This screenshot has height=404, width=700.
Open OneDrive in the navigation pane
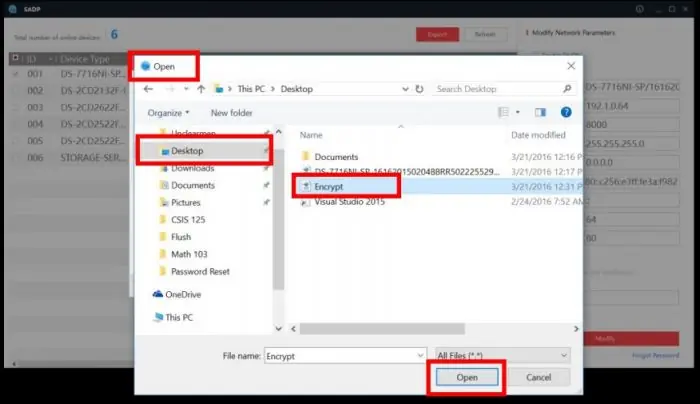pos(185,293)
